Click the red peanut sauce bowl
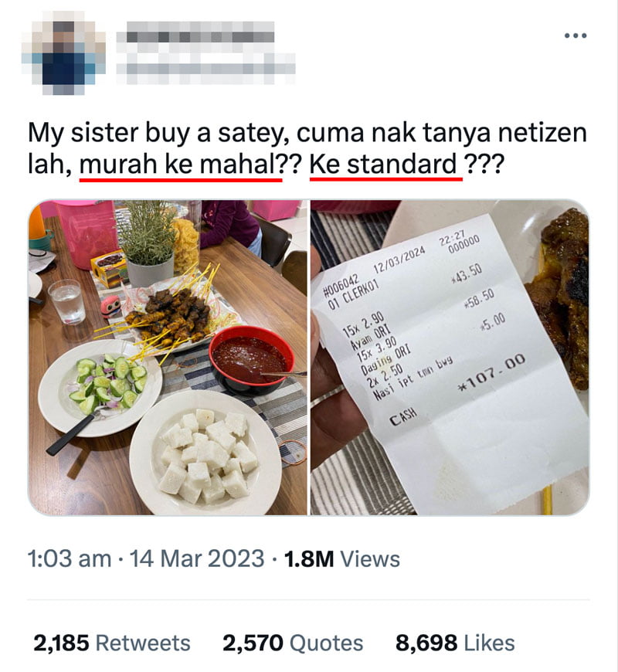 point(252,357)
